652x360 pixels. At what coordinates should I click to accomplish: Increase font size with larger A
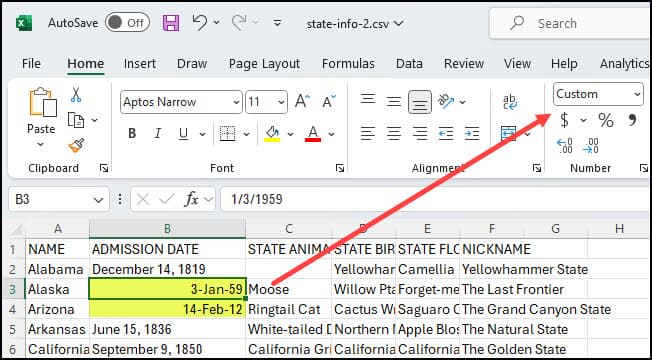tap(302, 101)
